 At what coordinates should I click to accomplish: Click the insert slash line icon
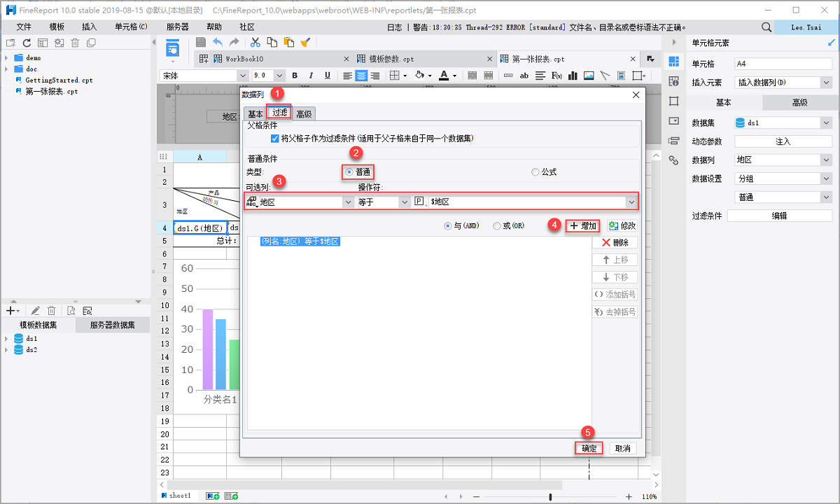point(605,76)
